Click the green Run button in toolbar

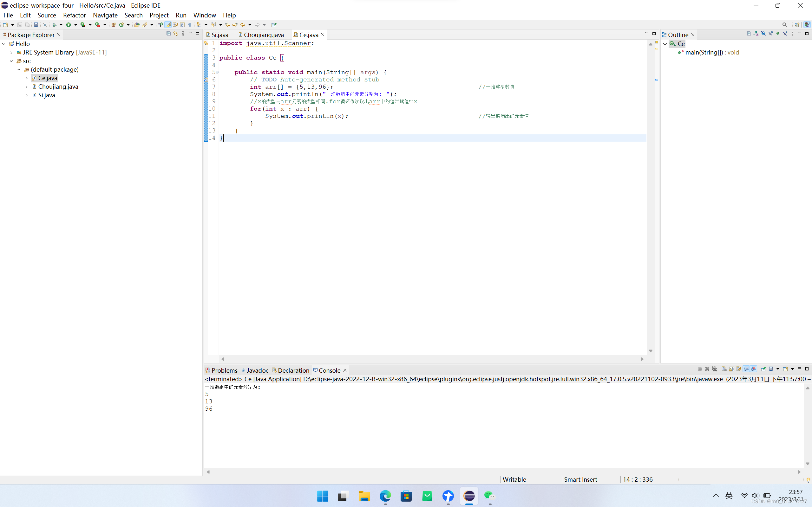69,24
